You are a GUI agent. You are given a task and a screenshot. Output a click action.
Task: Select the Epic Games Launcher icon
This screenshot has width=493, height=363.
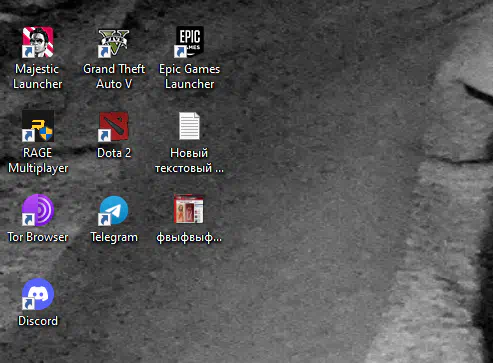click(x=189, y=42)
